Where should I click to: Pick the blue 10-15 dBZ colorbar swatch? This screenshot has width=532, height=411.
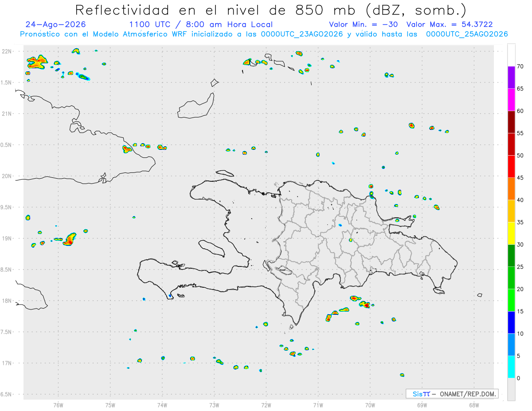pyautogui.click(x=511, y=322)
